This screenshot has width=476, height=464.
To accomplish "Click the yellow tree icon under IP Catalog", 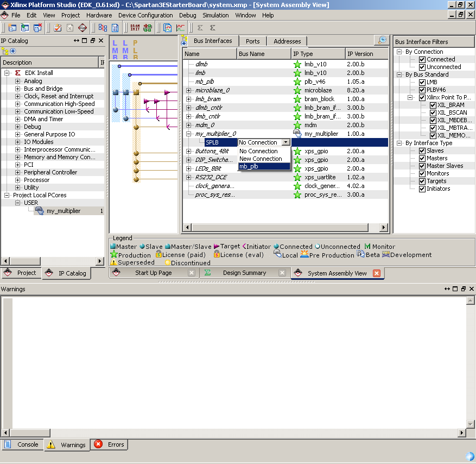I will (5, 51).
